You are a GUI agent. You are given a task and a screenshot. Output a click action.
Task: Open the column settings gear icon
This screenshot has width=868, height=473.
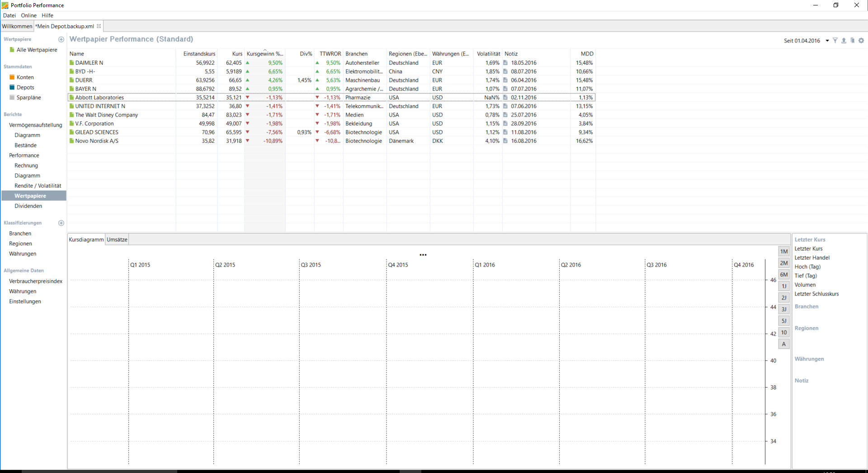861,41
